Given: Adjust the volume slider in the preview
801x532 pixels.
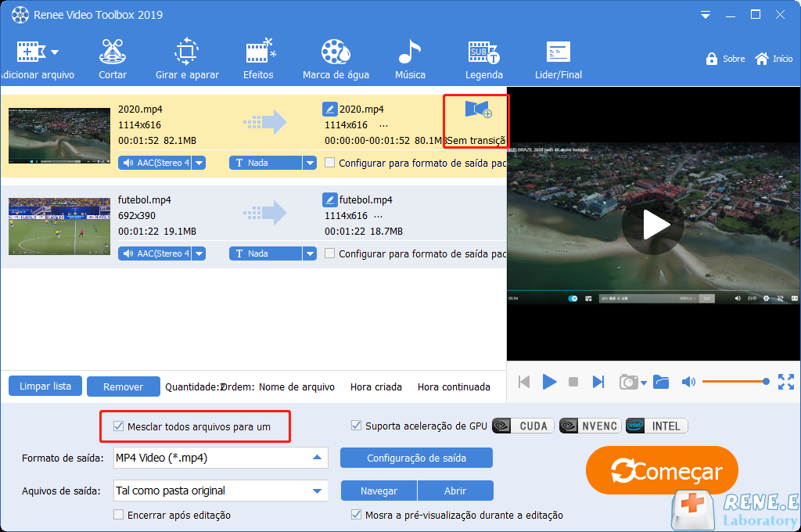Looking at the screenshot, I should point(734,382).
